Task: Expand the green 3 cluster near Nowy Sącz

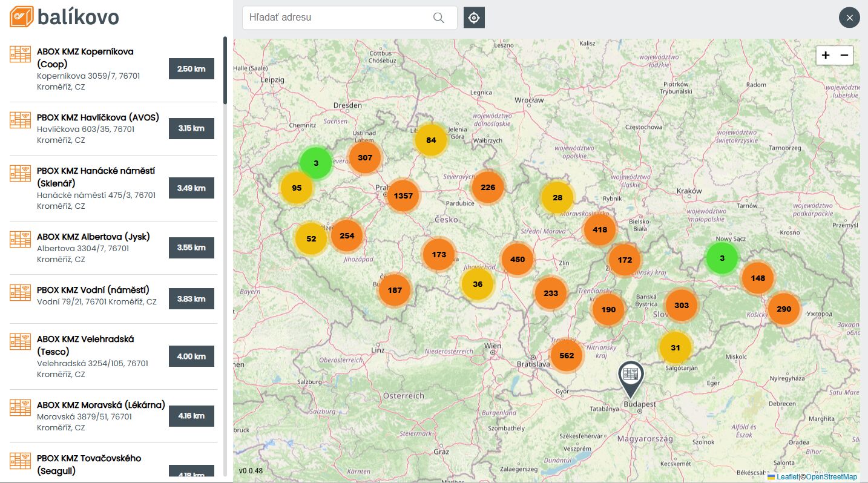Action: [722, 258]
